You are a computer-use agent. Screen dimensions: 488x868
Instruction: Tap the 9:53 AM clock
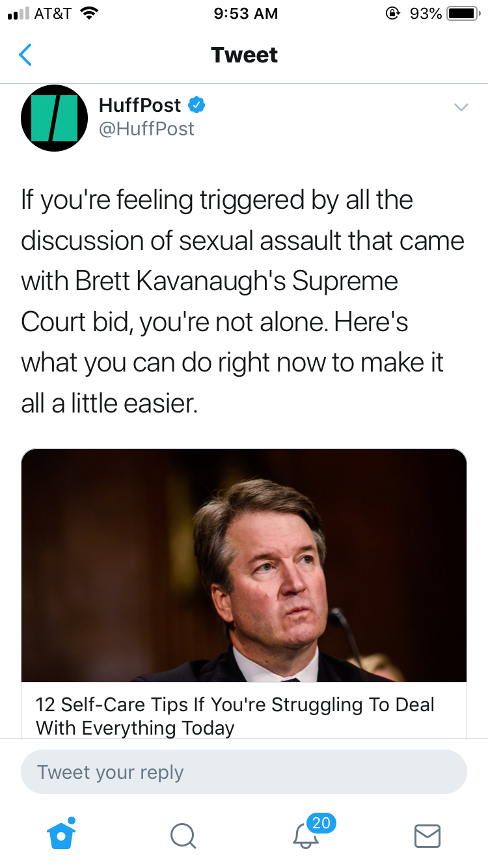click(x=245, y=14)
